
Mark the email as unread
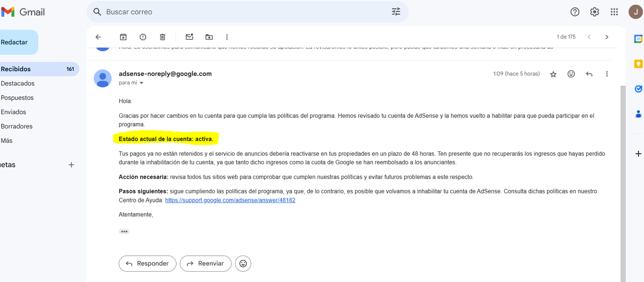pyautogui.click(x=189, y=37)
